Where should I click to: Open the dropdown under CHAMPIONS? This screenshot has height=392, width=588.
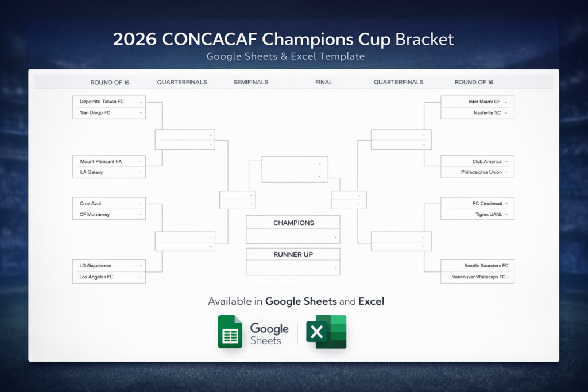point(335,236)
